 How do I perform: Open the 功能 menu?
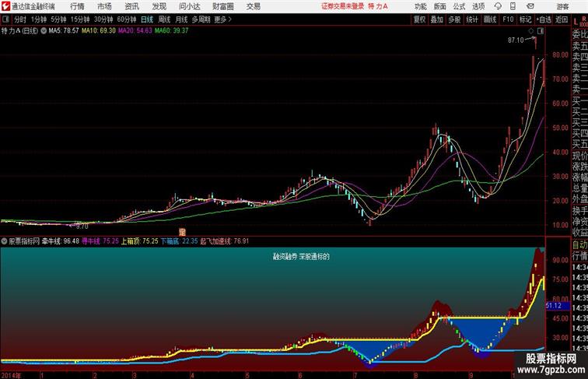(x=420, y=6)
